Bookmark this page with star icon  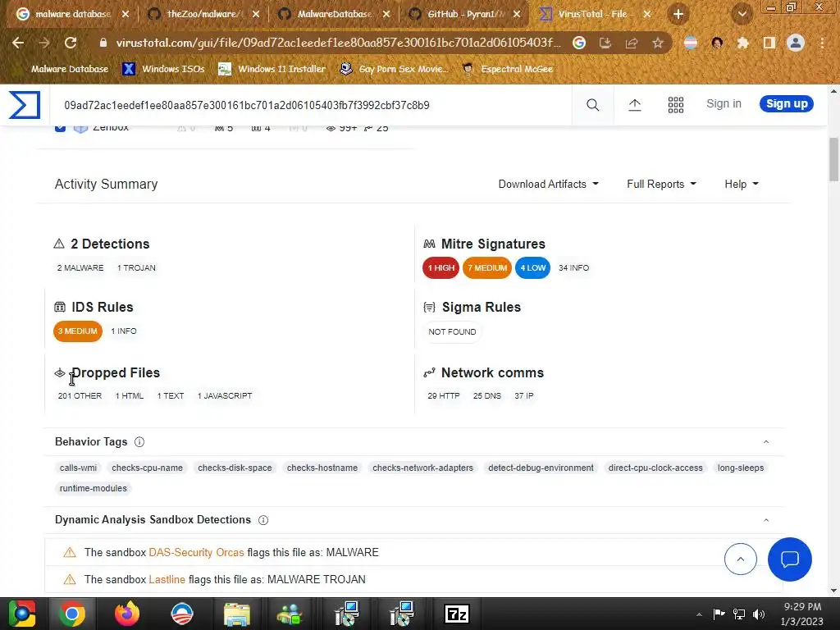click(658, 43)
